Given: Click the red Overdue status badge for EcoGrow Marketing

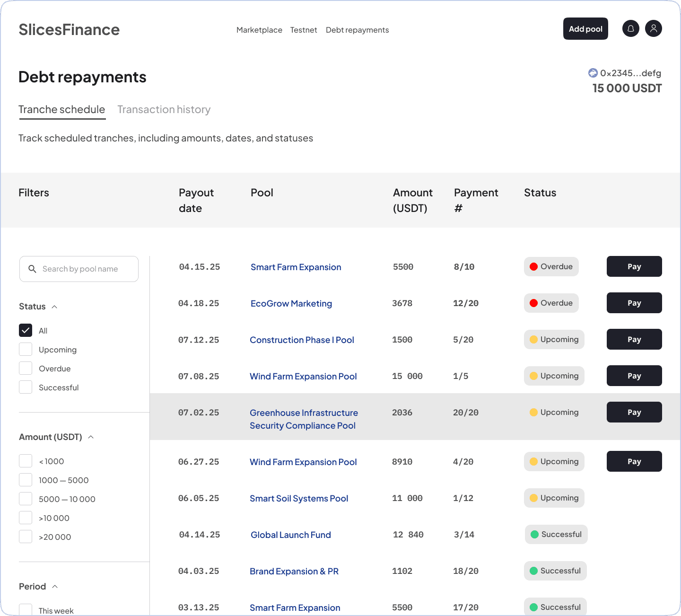Looking at the screenshot, I should [551, 303].
